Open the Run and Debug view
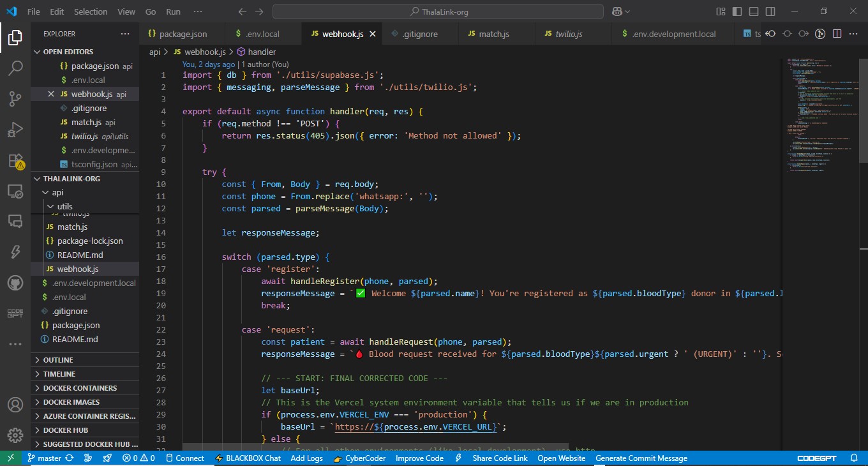Screen dimensions: 868x466 [15, 130]
